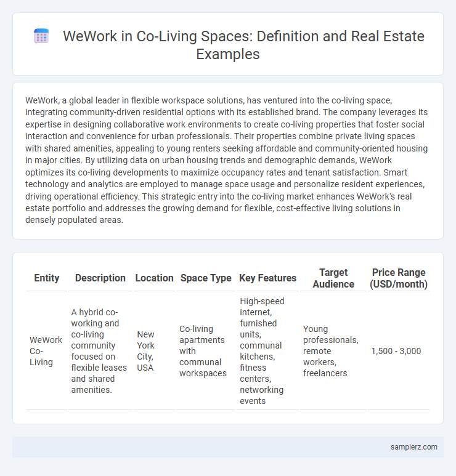Viewport: 456px width, 476px height.
Task: Click the 1,500 - 3,000 price cell
Action: point(399,351)
